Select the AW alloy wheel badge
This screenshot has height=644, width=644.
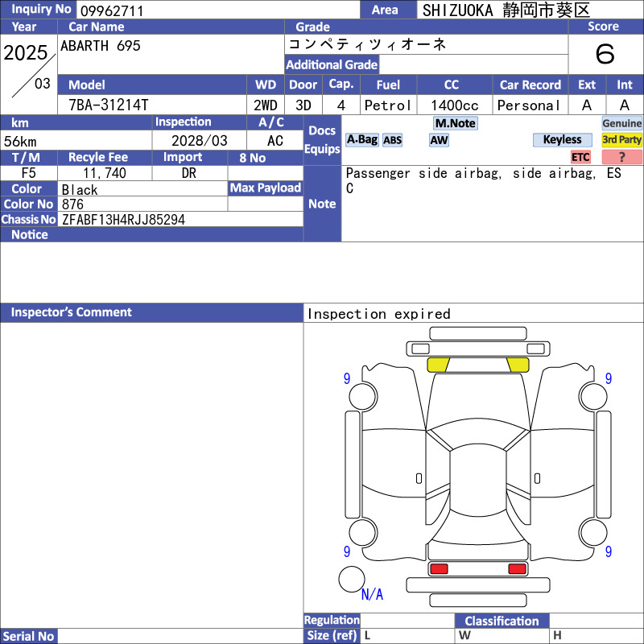[439, 140]
